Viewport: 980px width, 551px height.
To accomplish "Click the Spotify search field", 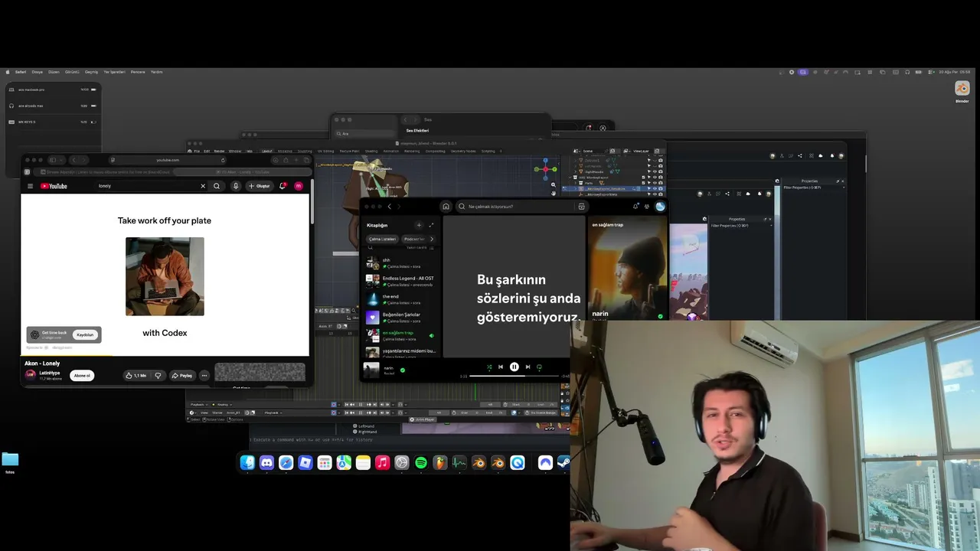I will click(521, 207).
